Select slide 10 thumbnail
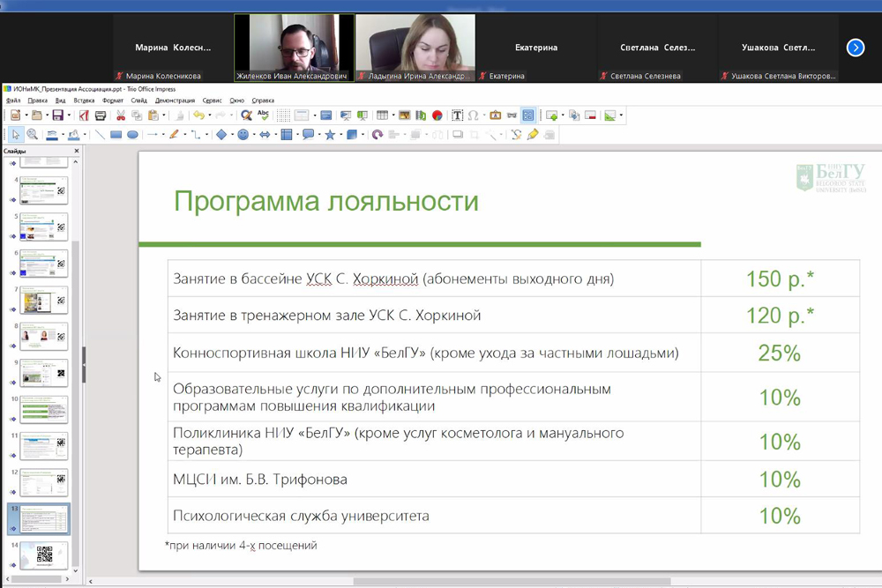Image resolution: width=882 pixels, height=588 pixels. [x=43, y=409]
